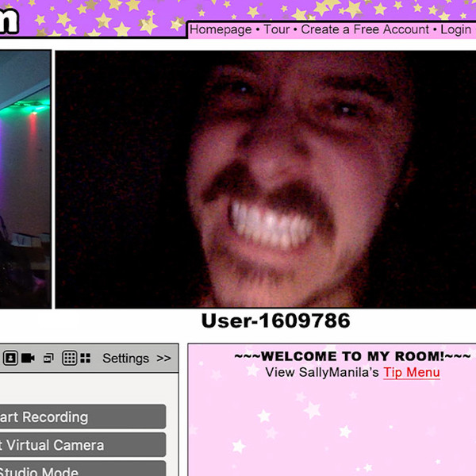Click the left video preview with colored lights

(24, 180)
